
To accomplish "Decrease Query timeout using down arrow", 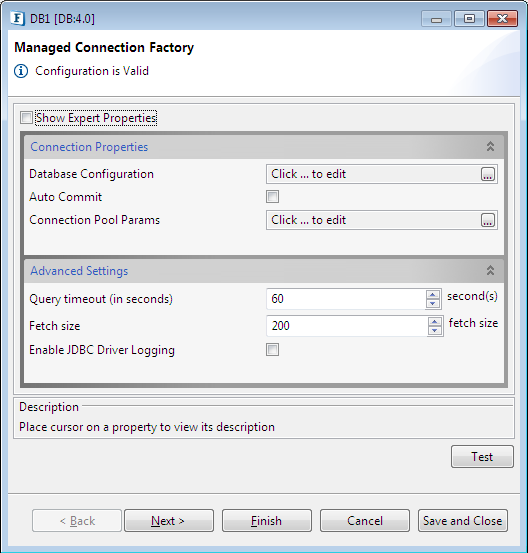I will point(433,303).
